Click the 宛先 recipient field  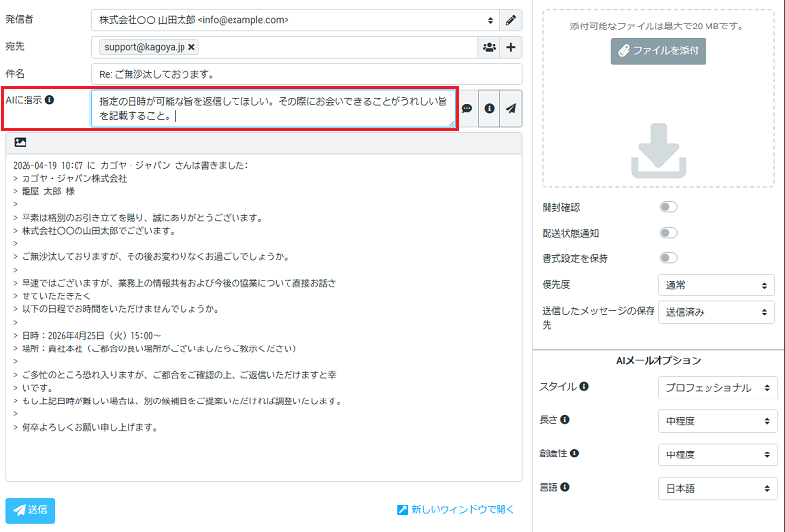[x=285, y=47]
